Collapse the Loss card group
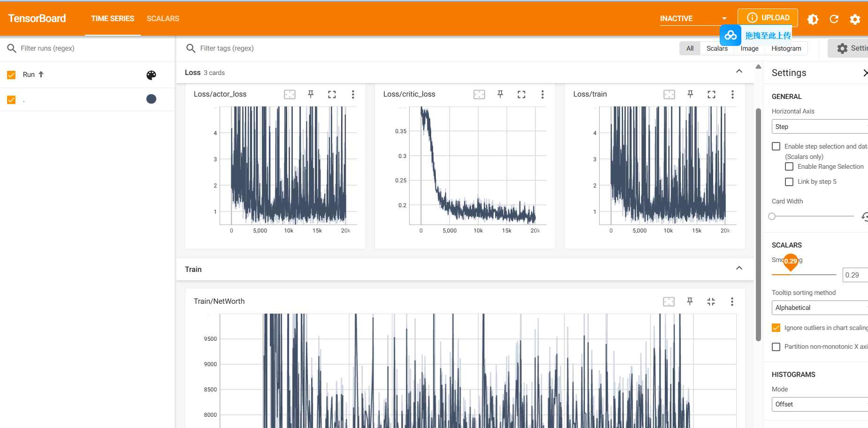This screenshot has width=868, height=428. tap(739, 71)
